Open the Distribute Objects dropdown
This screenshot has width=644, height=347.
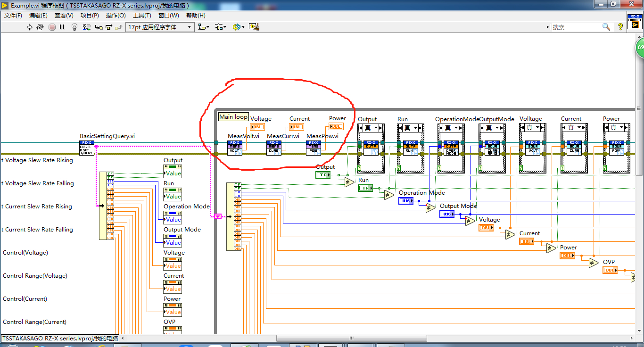(x=220, y=27)
